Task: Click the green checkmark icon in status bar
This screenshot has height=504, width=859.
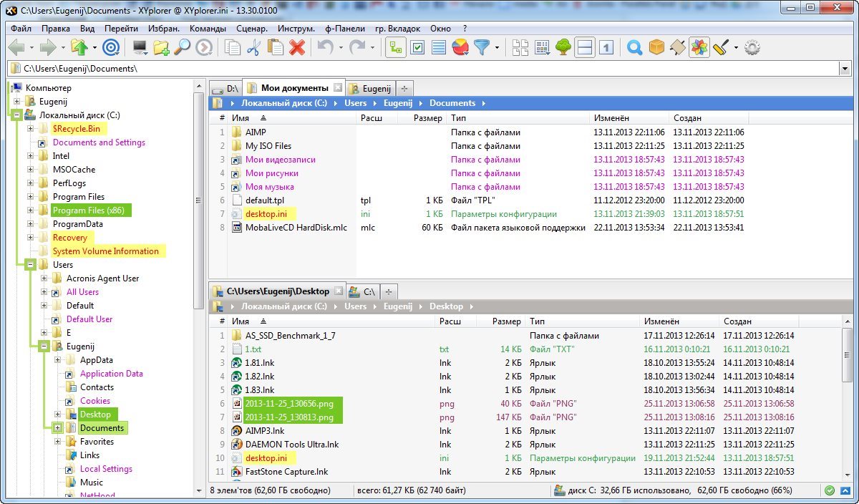Action: (829, 491)
